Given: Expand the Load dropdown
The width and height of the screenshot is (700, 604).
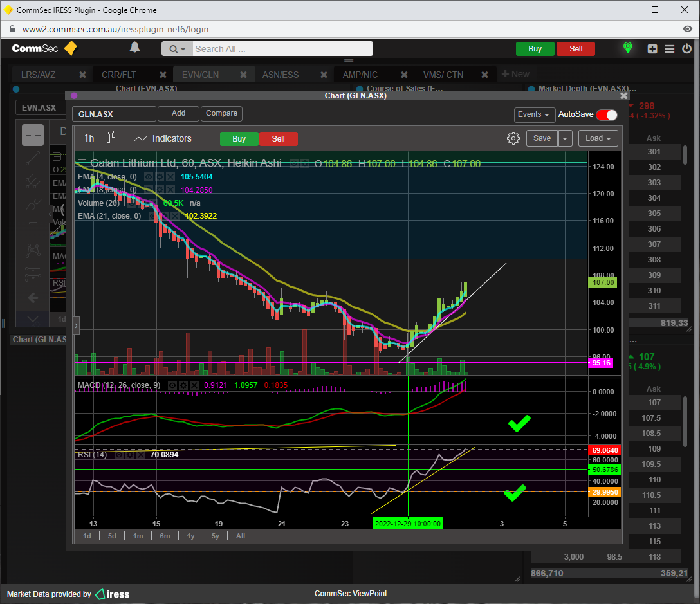Looking at the screenshot, I should coord(598,138).
